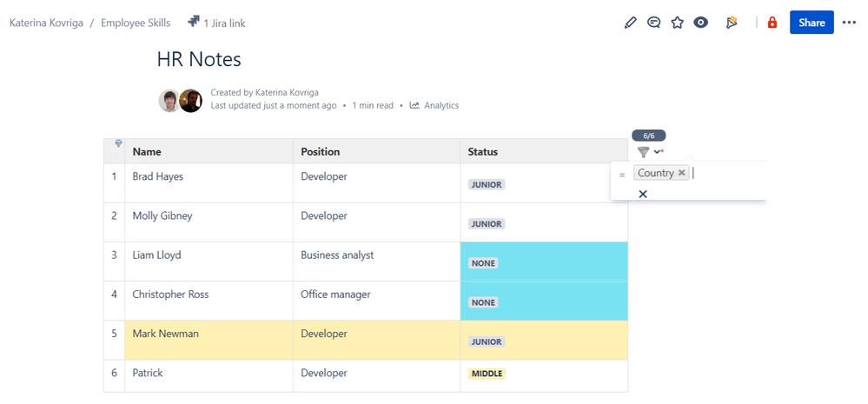Close the filter popup with X
Image resolution: width=868 pixels, height=404 pixels.
click(643, 194)
